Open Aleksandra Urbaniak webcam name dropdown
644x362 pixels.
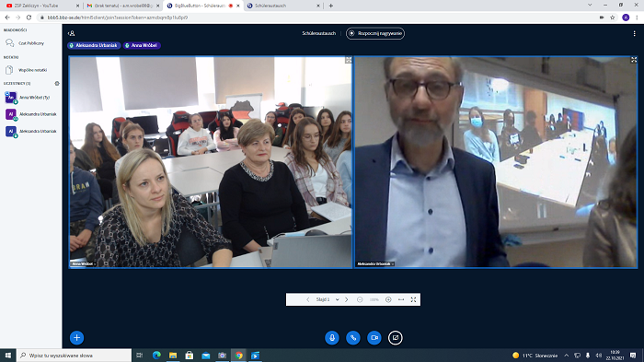pyautogui.click(x=375, y=263)
